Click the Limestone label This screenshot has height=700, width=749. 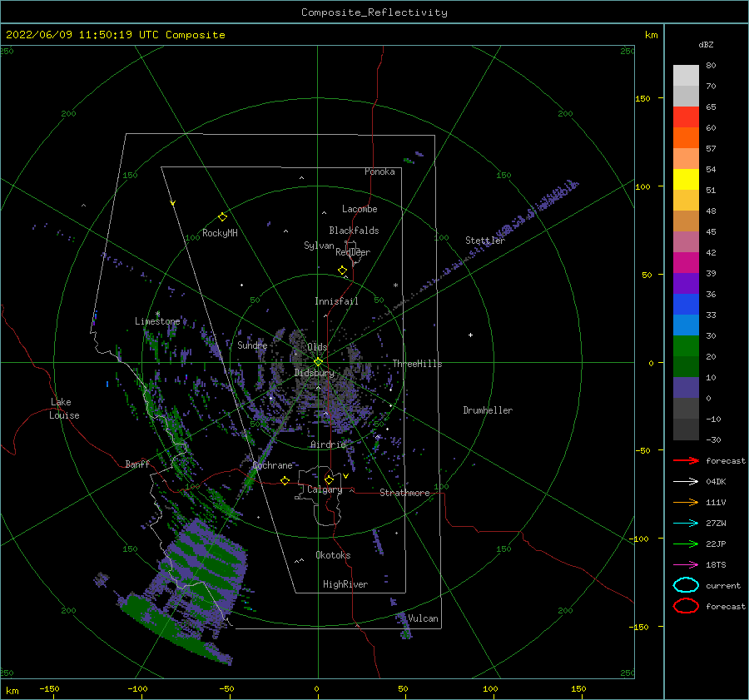(x=157, y=321)
